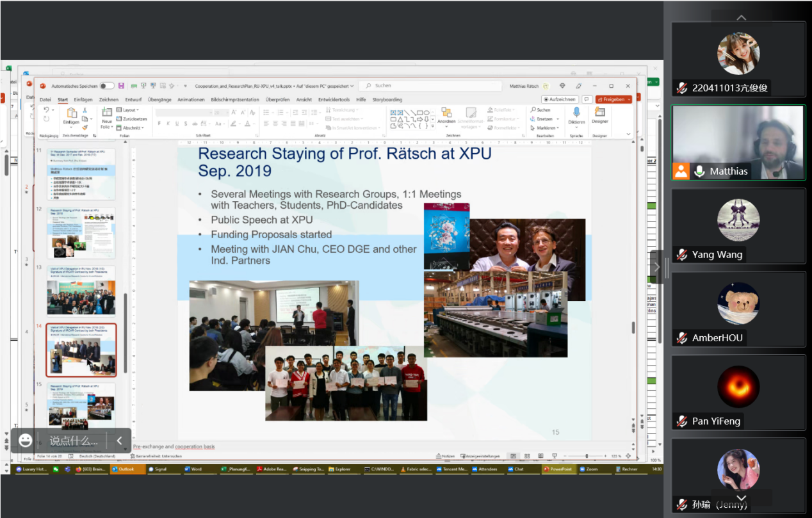Screen dimensions: 812x518
Task: Click the zoom slider in PowerPoint status bar
Action: [586, 456]
